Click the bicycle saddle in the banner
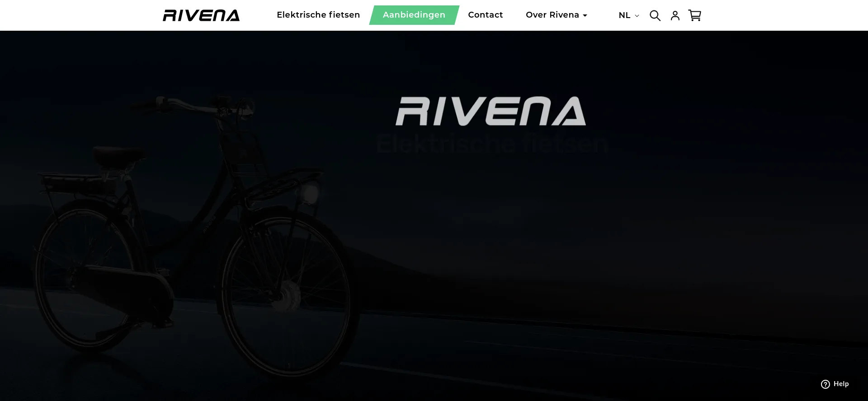Screen dimensions: 868x401 pos(118,155)
